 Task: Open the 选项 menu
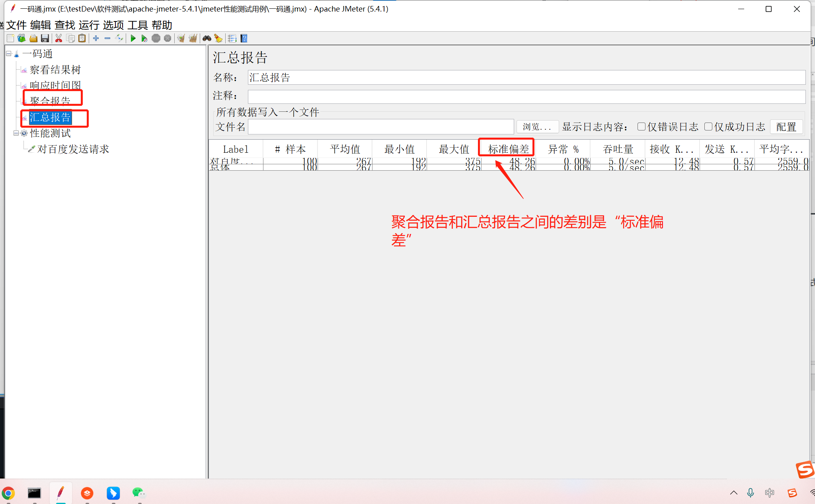point(113,25)
